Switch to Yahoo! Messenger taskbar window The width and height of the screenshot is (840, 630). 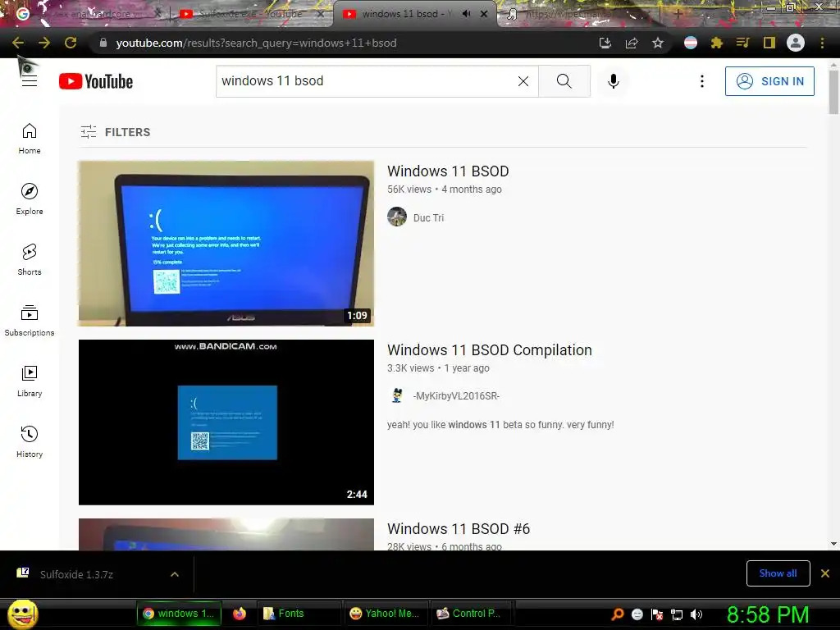coord(386,614)
